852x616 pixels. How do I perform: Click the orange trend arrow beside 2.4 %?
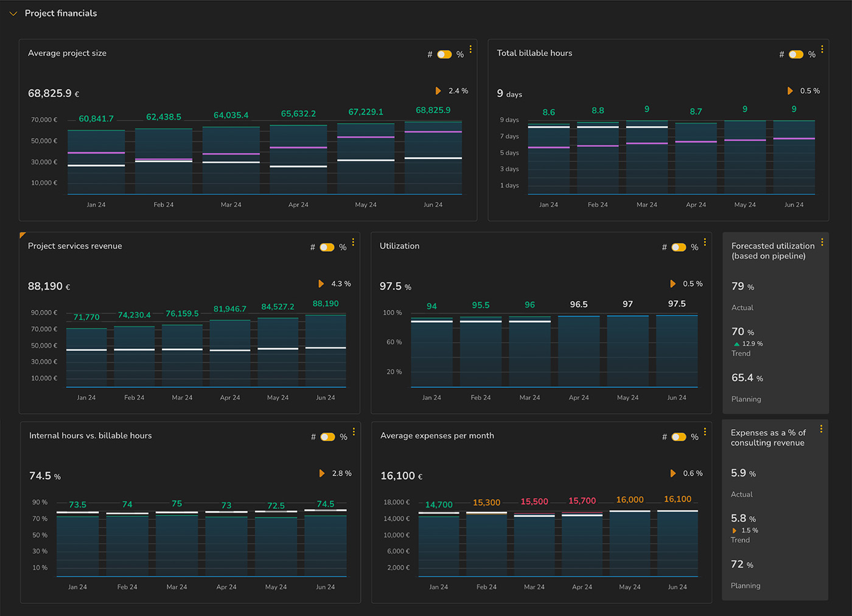[x=438, y=90]
